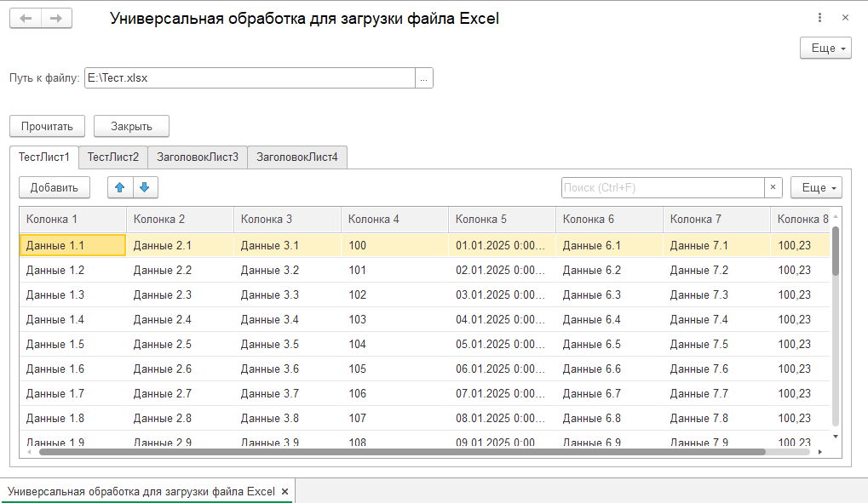Move row down with blue arrow

(x=145, y=187)
